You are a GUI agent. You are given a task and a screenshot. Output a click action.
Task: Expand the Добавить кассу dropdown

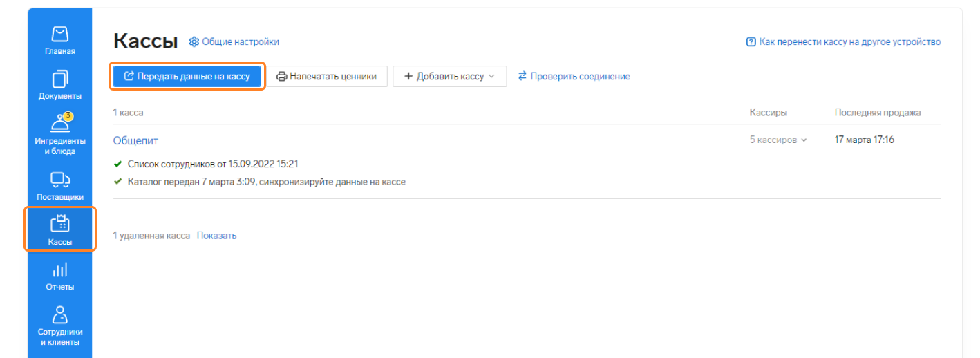[449, 77]
